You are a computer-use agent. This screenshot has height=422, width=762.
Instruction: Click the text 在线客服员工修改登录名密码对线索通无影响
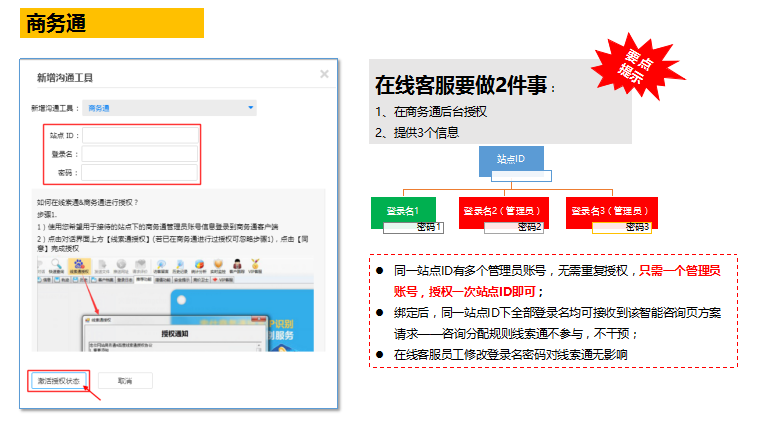(510, 354)
